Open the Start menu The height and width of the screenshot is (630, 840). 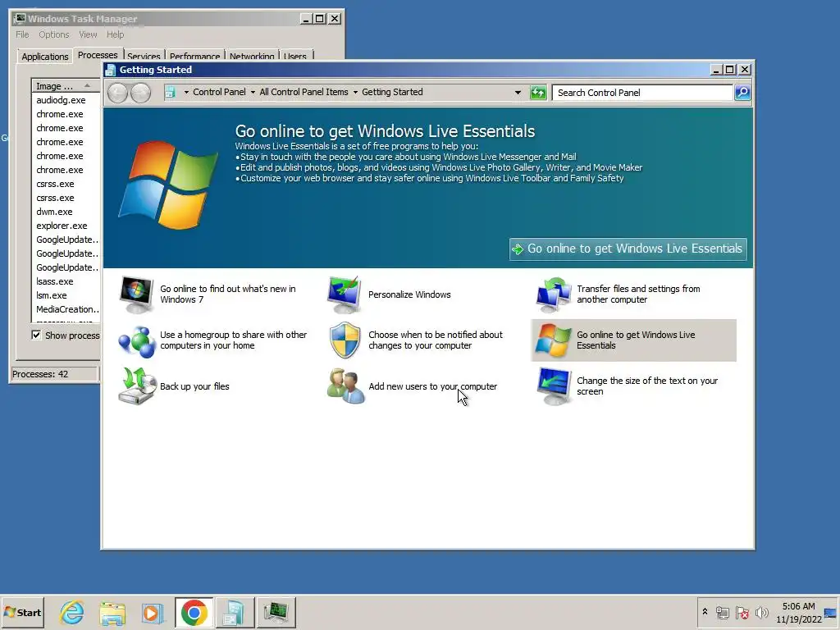tap(22, 612)
